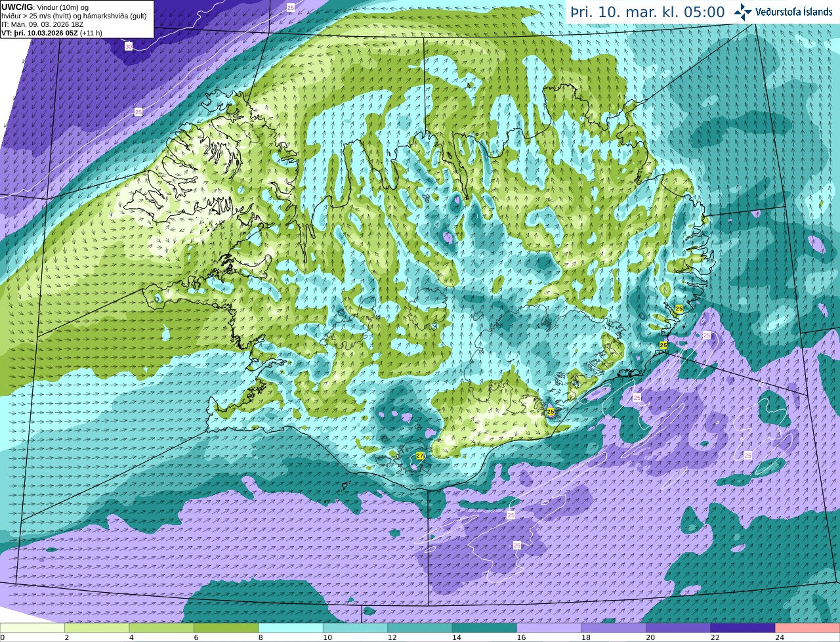This screenshot has width=840, height=642.
Task: Click the yellow 27 max gust marker
Action: coord(420,456)
